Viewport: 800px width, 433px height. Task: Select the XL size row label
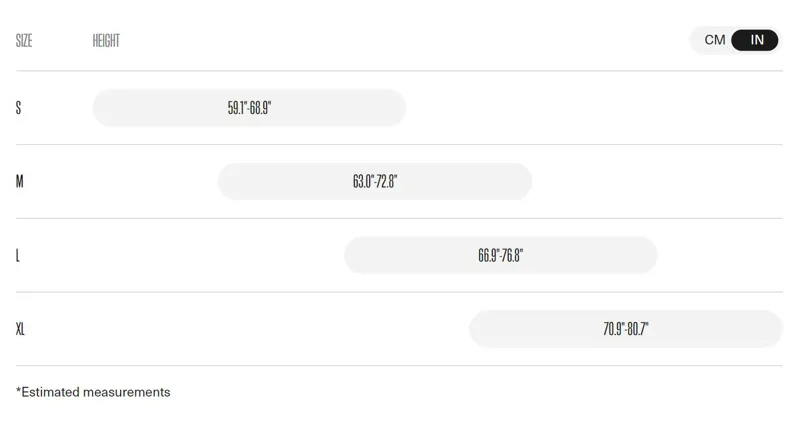pyautogui.click(x=20, y=329)
